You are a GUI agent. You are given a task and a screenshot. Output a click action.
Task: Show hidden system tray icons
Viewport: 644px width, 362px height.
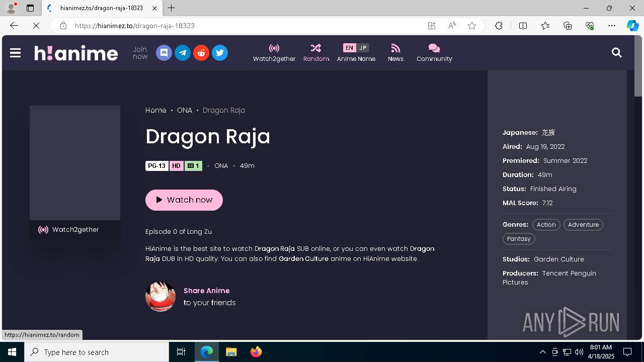tap(542, 352)
